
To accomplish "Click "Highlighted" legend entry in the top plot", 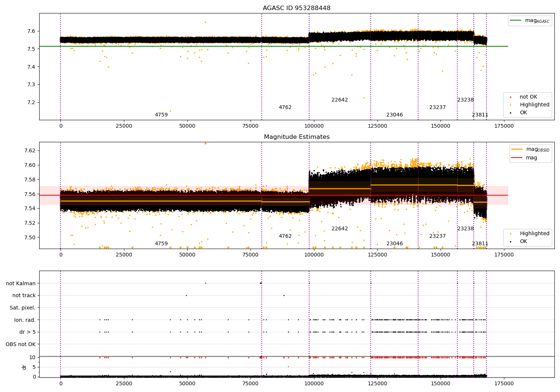I will coord(530,105).
